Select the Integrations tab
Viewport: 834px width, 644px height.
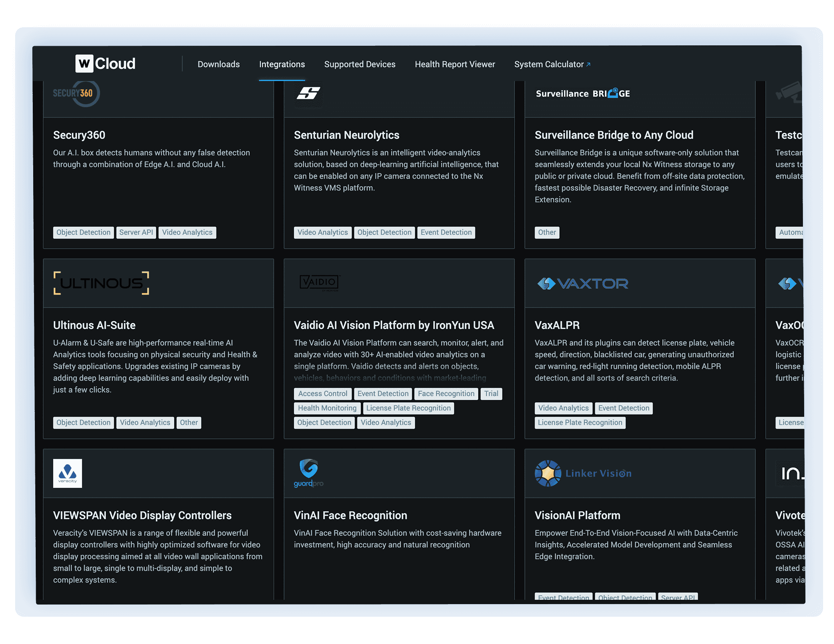click(x=282, y=64)
